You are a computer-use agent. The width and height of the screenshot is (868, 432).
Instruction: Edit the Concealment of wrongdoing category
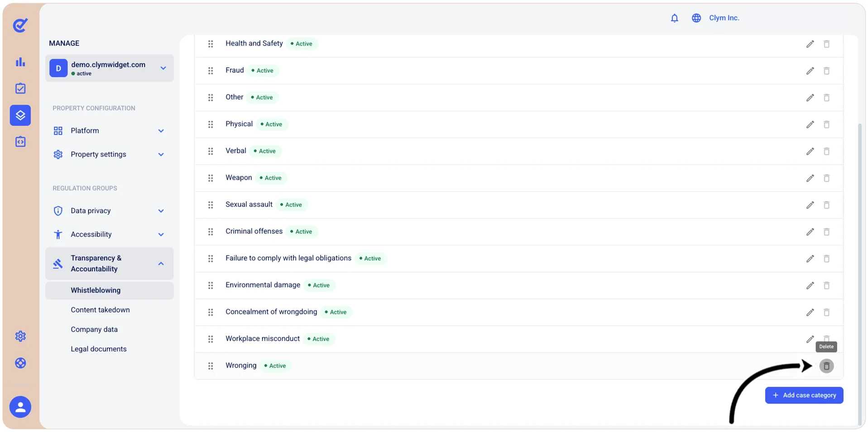click(810, 312)
